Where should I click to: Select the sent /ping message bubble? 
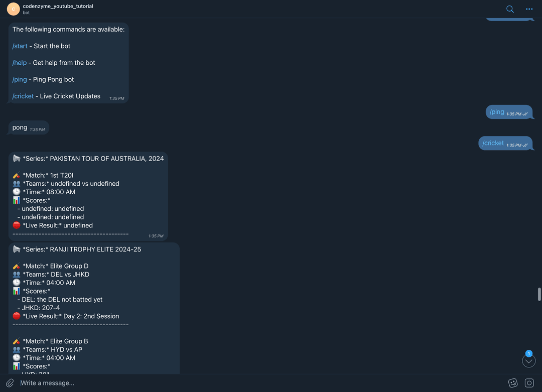(x=509, y=112)
